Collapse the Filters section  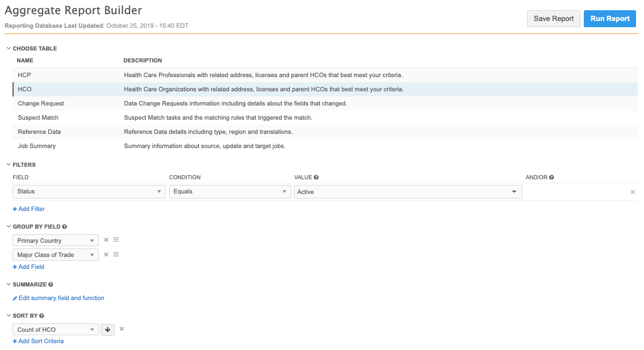(9, 165)
